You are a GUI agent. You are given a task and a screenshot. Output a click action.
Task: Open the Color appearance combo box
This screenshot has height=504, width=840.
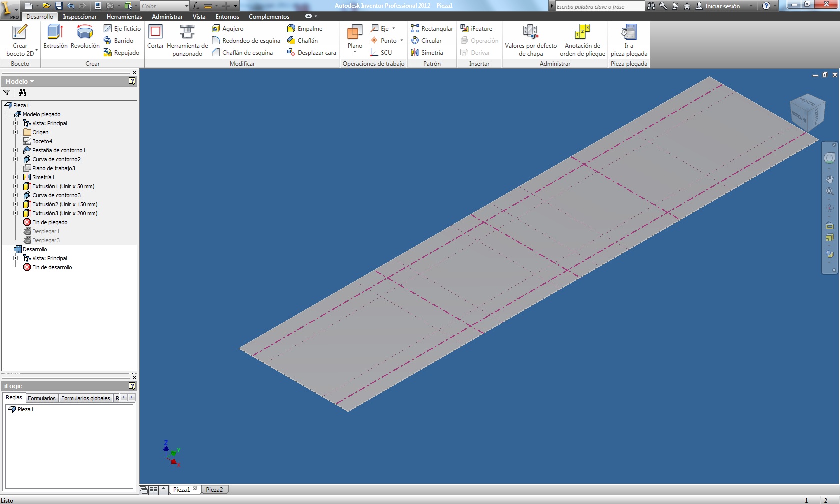(164, 6)
